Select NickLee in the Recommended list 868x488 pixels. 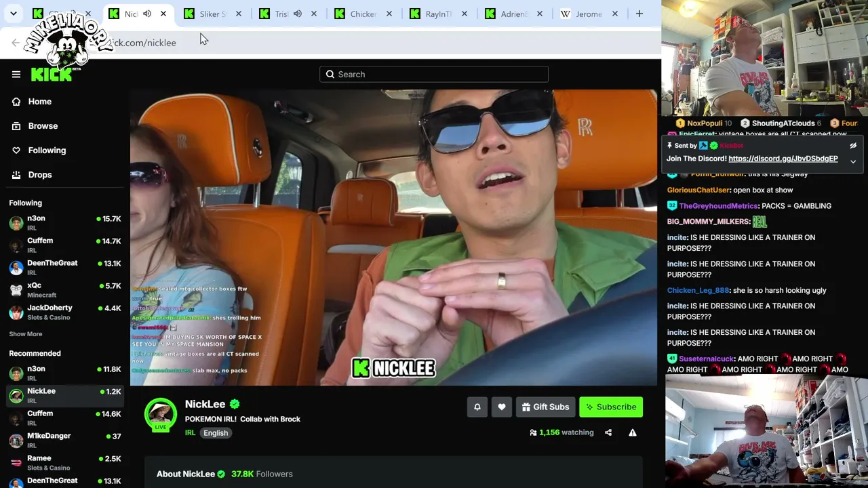click(65, 396)
